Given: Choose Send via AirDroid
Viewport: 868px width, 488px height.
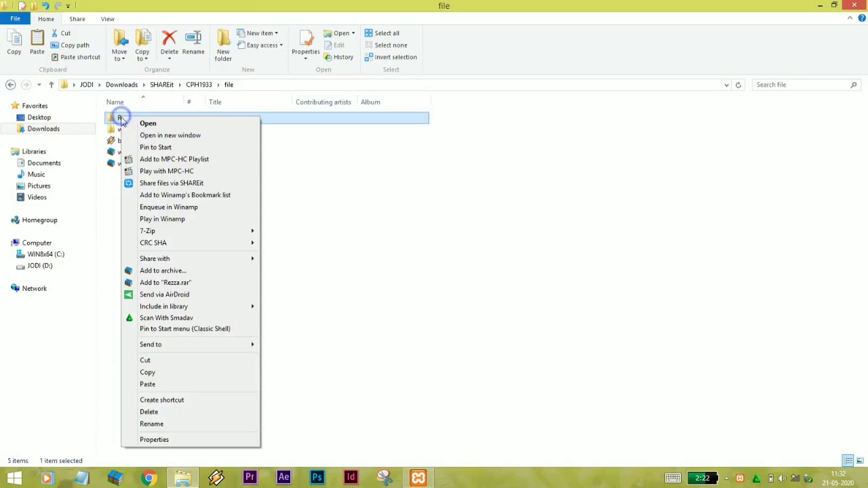Looking at the screenshot, I should pos(191,294).
